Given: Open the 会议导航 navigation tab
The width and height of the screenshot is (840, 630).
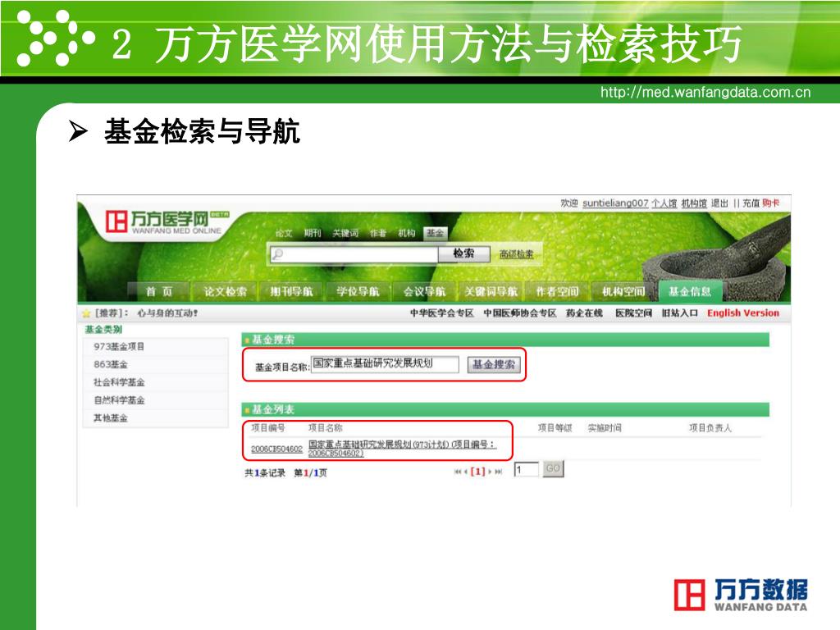Looking at the screenshot, I should click(424, 291).
